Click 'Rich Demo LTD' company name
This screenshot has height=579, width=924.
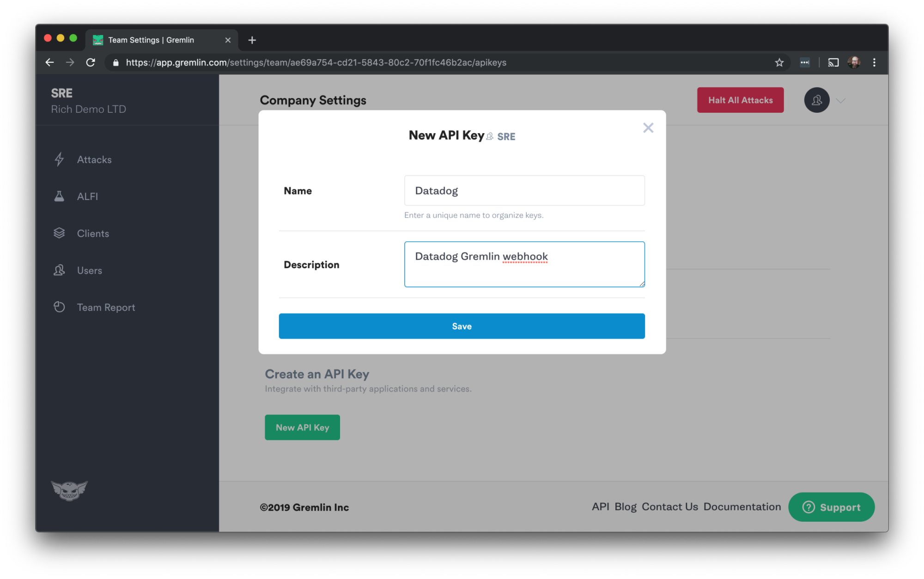click(88, 109)
